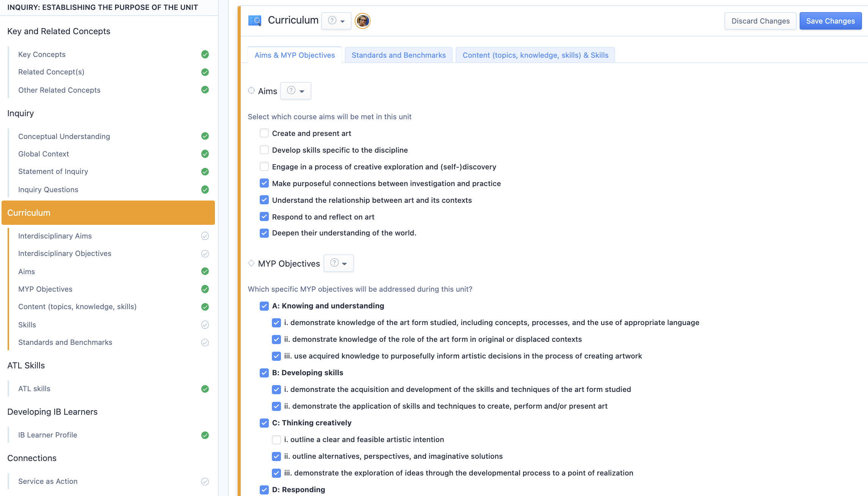Screen dimensions: 868x496
Task: Open the user avatar in the header
Action: point(362,21)
